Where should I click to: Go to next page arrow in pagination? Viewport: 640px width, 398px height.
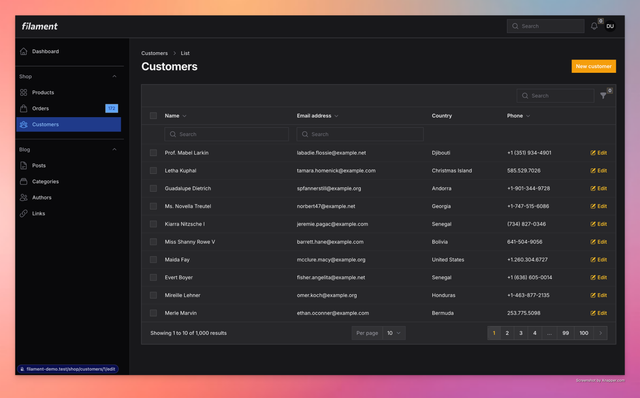coord(600,333)
